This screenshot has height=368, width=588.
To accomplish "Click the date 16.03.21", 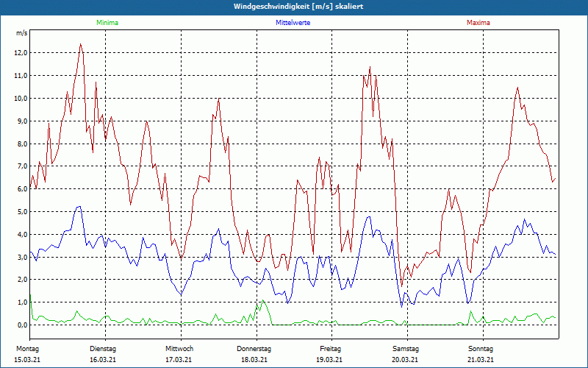I will [x=103, y=360].
